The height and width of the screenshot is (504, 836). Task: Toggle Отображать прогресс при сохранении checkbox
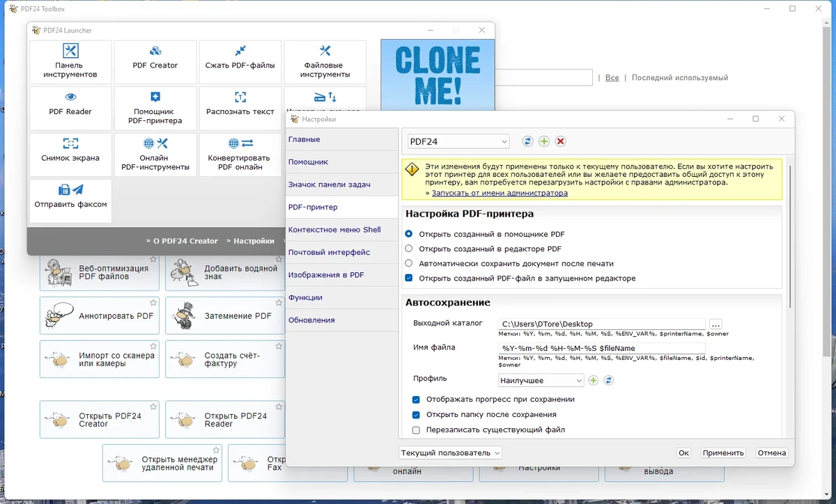[x=416, y=400]
